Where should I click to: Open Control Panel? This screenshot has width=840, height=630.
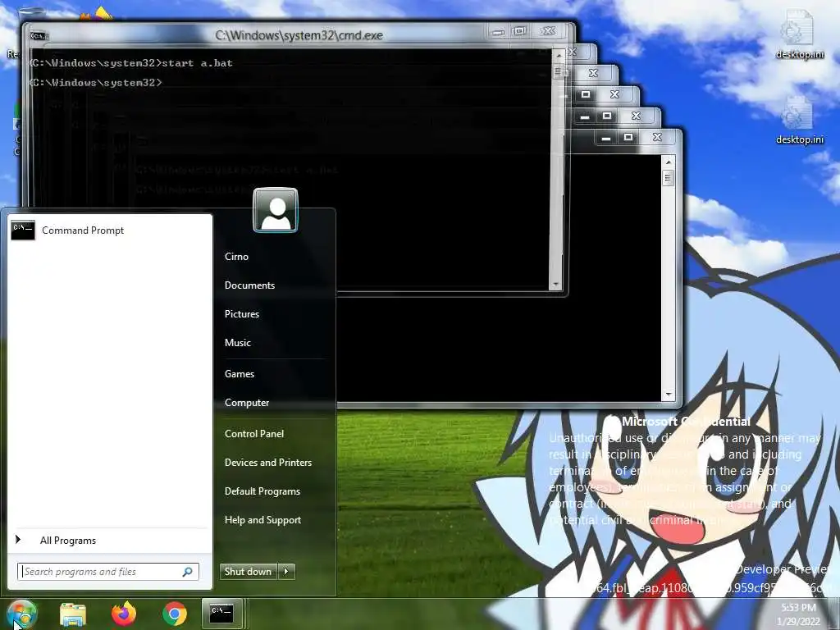tap(254, 434)
